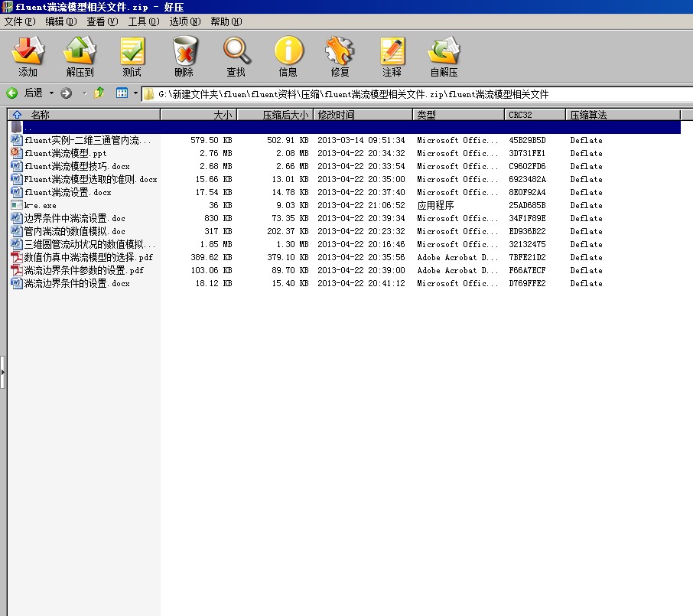Open the 文件 (File) menu
Viewport: 693px width, 616px height.
click(x=20, y=21)
